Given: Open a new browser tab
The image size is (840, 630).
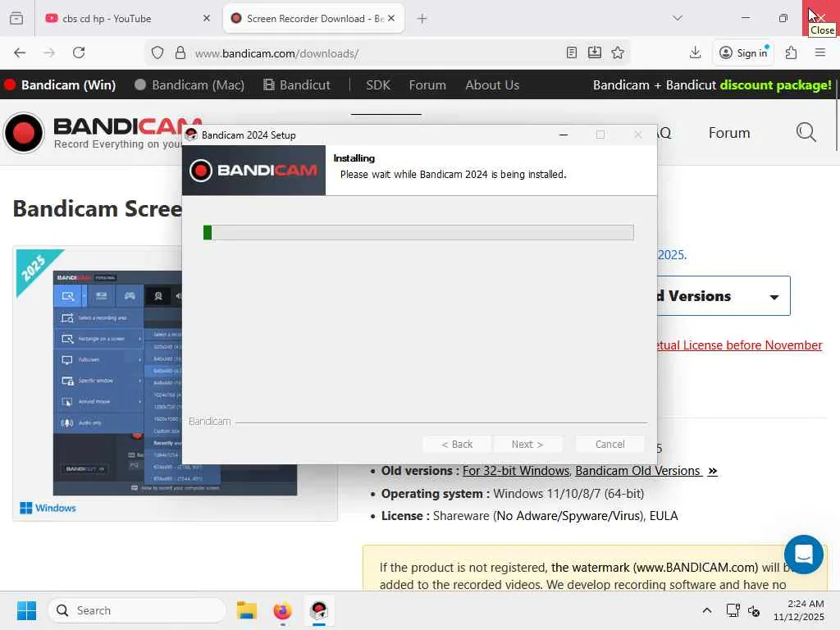Looking at the screenshot, I should point(422,19).
